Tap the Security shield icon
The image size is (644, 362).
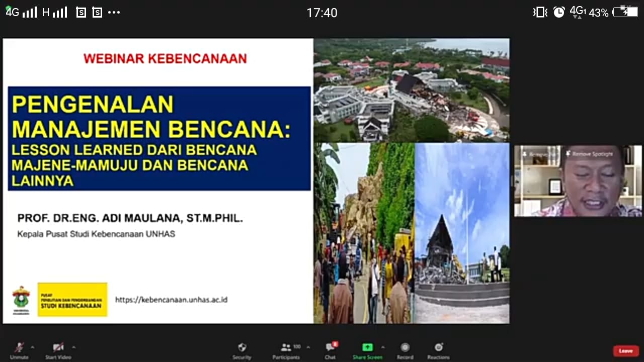click(x=242, y=347)
